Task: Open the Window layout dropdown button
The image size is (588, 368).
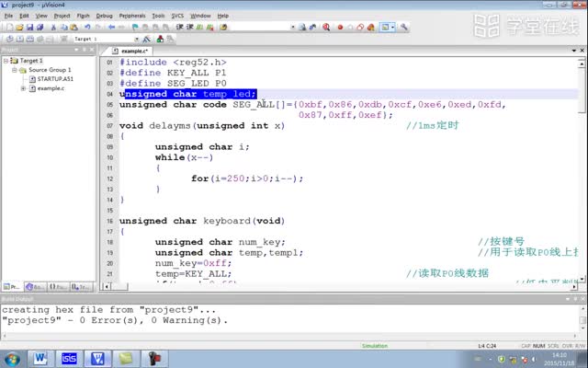Action: pyautogui.click(x=387, y=27)
